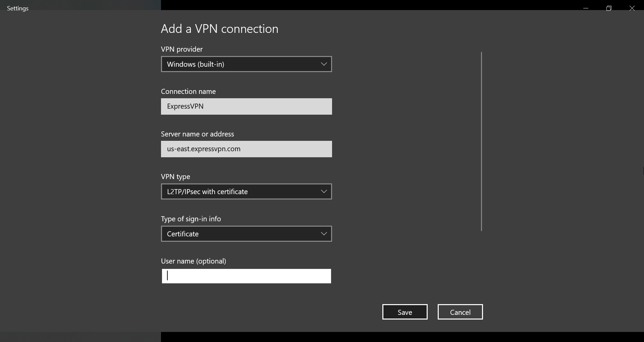Screen dimensions: 644x342
Task: Click the Settings title bar text
Action: click(17, 8)
